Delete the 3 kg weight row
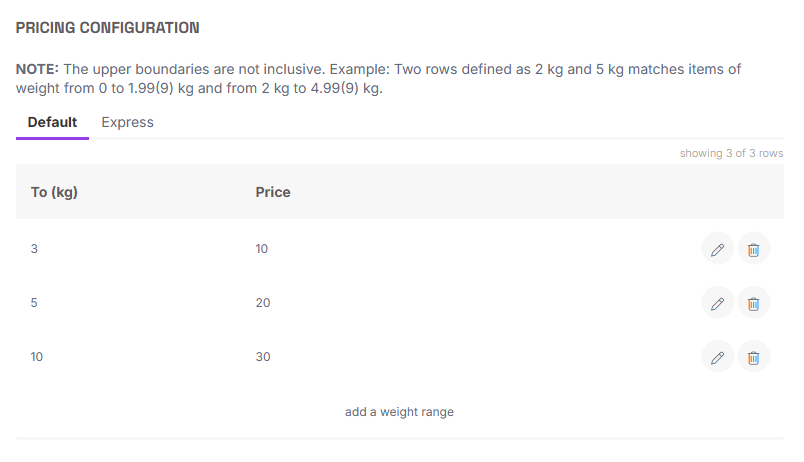 (754, 249)
